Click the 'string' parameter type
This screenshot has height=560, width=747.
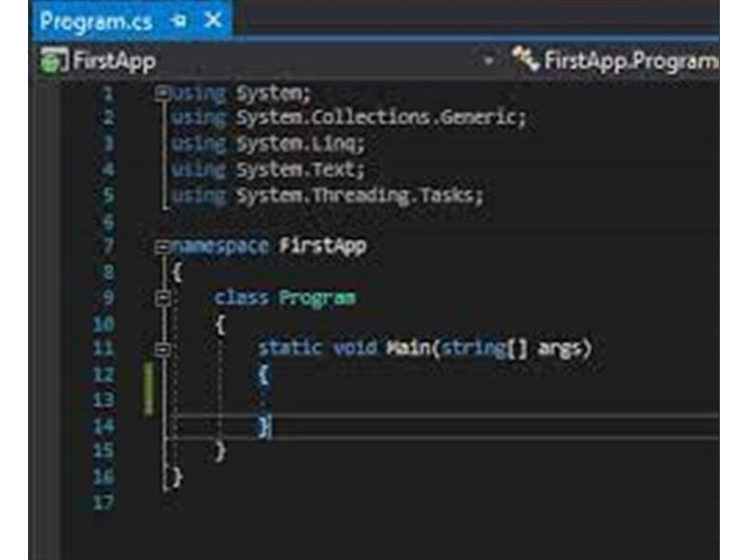coord(472,348)
